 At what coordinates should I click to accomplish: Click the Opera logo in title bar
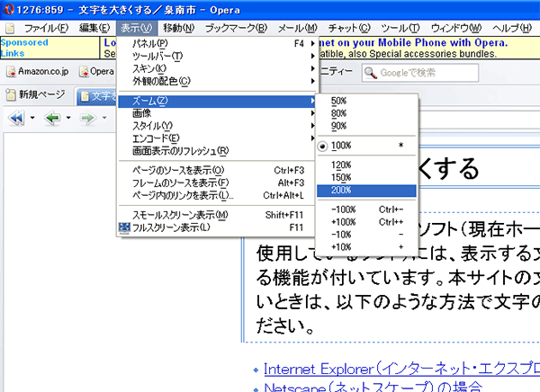coord(8,10)
